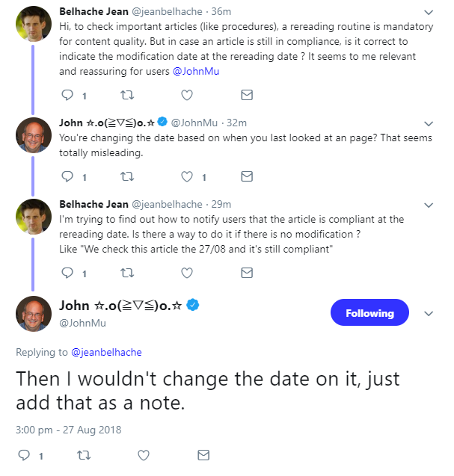Click John's large profile avatar

[33, 313]
